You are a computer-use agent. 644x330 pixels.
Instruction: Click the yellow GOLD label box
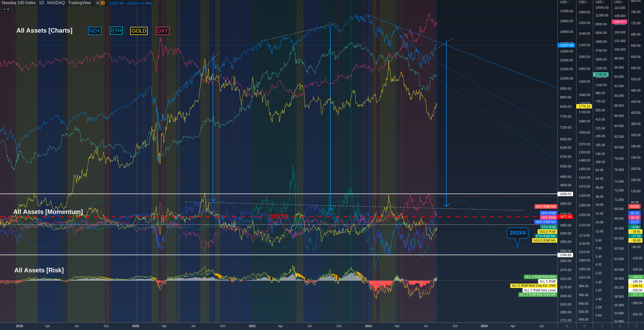pos(139,31)
